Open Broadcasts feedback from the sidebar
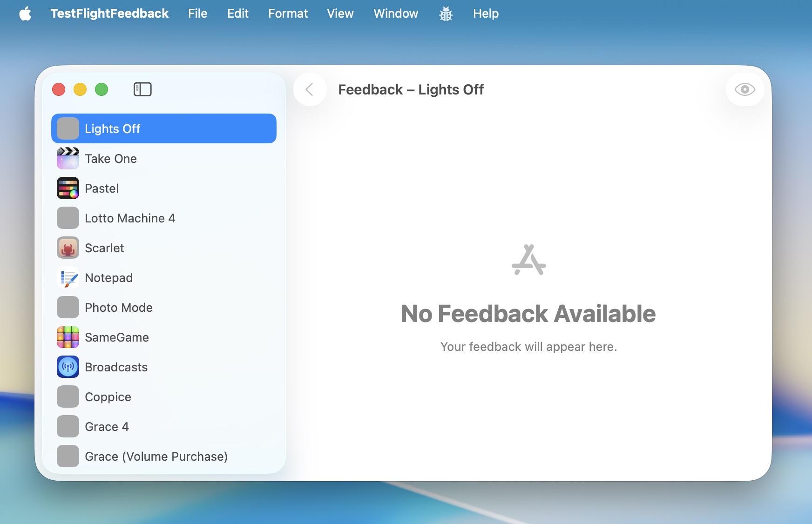This screenshot has width=812, height=524. [164, 367]
